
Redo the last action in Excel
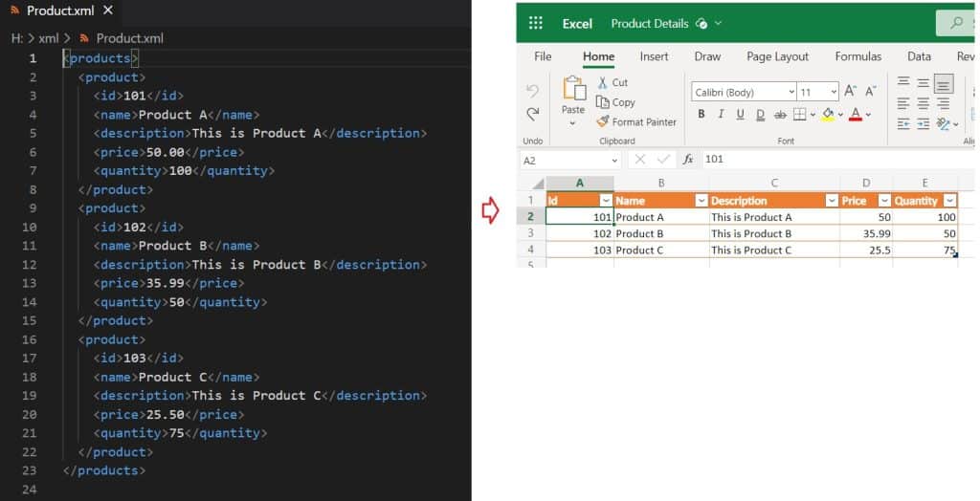click(532, 114)
